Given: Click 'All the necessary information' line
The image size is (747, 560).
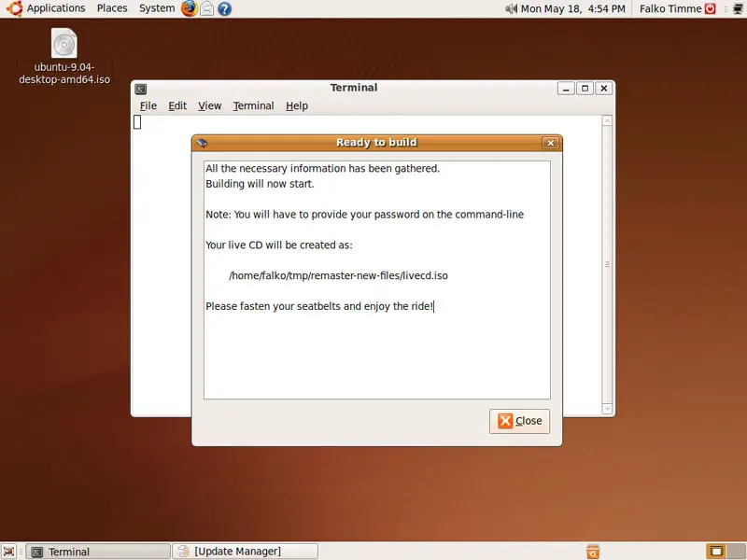Looking at the screenshot, I should coord(322,169).
